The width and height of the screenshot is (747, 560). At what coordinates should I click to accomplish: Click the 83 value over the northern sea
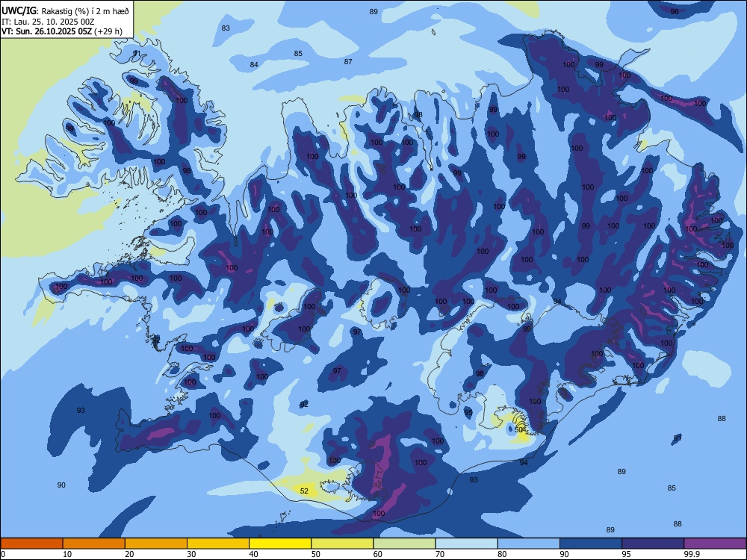point(226,28)
